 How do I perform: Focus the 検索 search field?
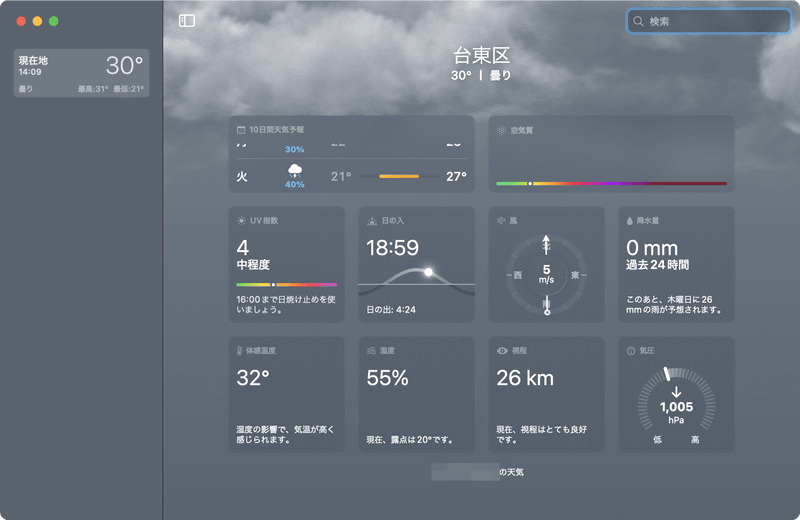pos(709,21)
